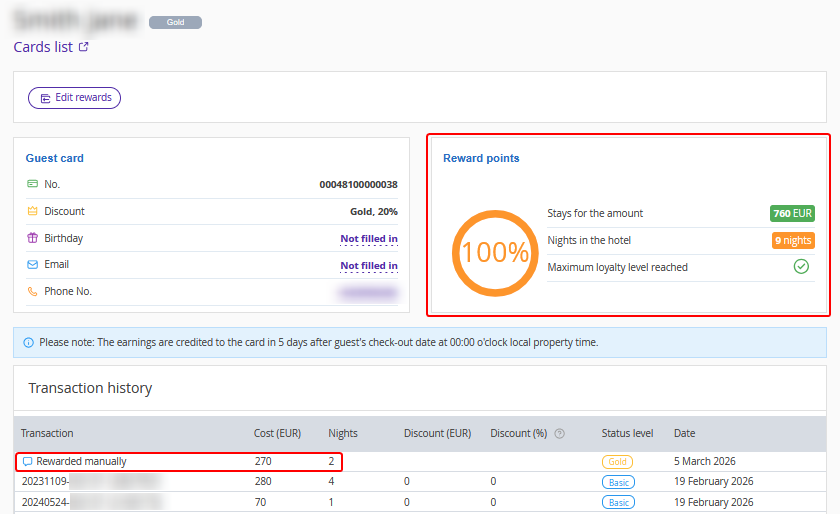Click the Discount crown icon

tap(32, 212)
